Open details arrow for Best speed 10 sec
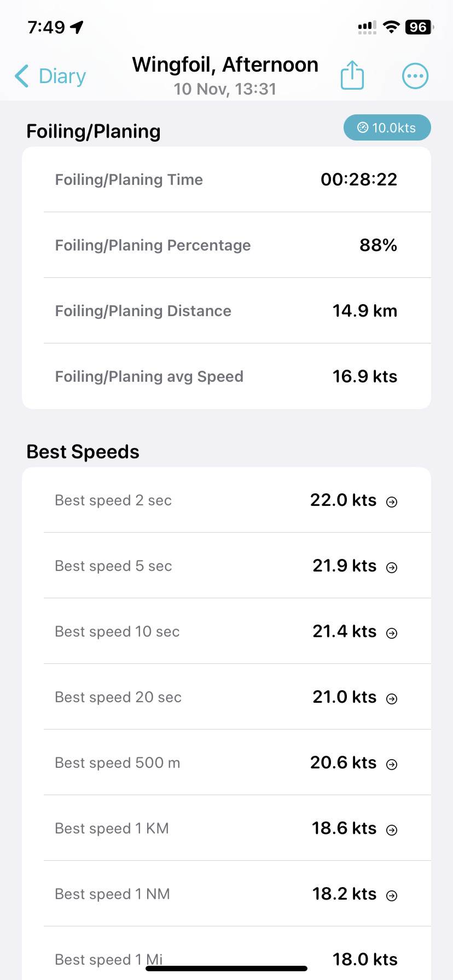The height and width of the screenshot is (980, 453). 392,633
